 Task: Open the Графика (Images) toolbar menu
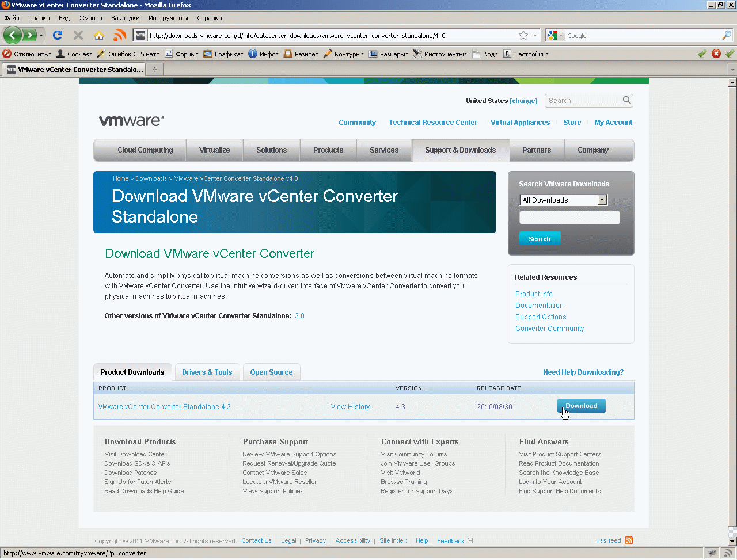point(223,54)
